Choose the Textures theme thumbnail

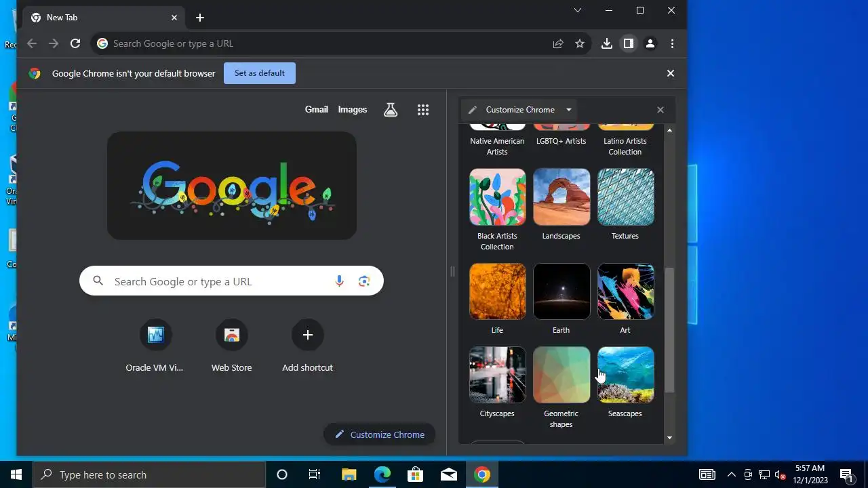(625, 197)
